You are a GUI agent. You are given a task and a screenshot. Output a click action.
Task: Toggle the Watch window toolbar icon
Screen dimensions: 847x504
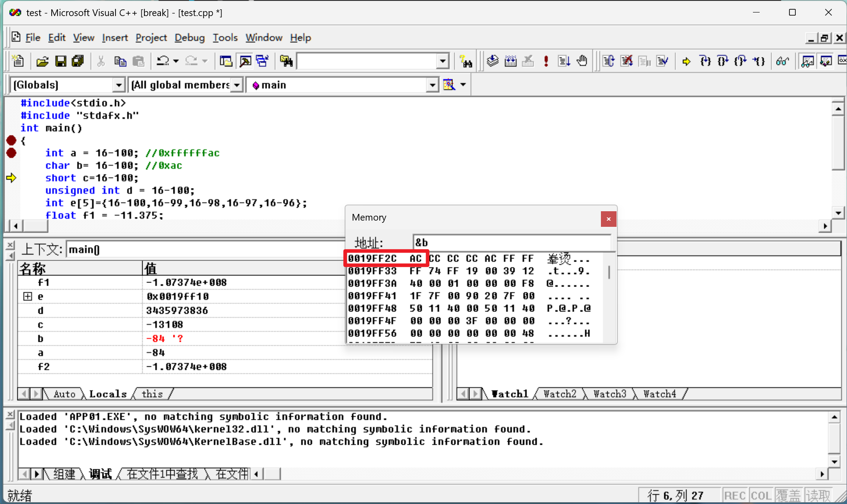click(807, 61)
